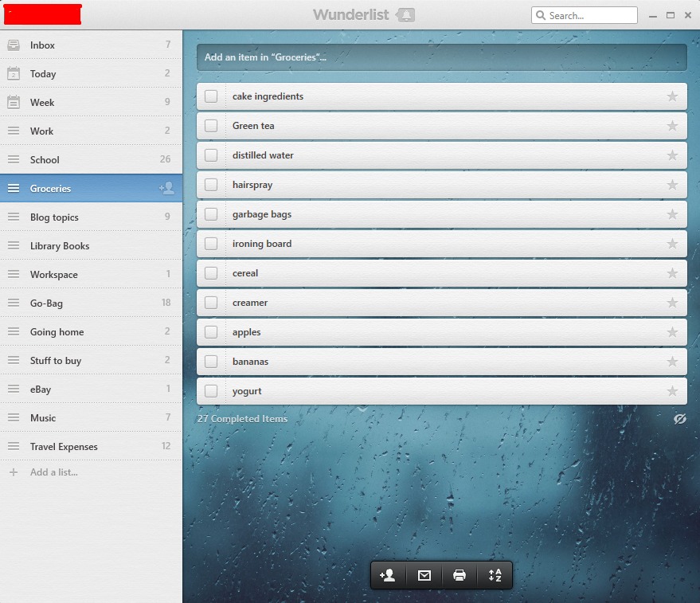Mark distilled water as completed
Image resolution: width=700 pixels, height=603 pixels.
[x=211, y=155]
